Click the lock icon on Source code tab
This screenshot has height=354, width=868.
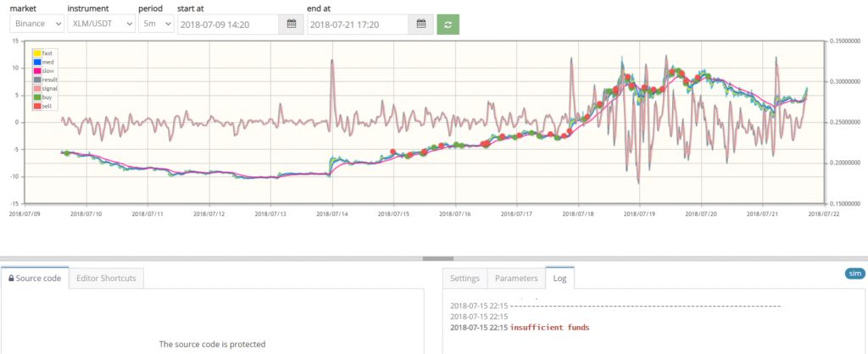coord(11,278)
